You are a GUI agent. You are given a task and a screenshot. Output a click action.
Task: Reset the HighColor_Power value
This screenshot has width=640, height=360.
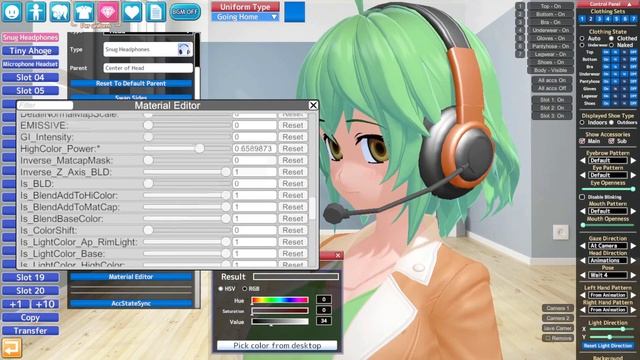(x=293, y=149)
